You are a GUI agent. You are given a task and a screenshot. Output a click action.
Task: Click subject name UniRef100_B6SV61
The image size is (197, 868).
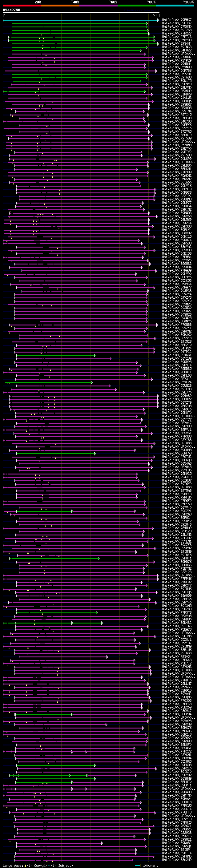coord(177,433)
